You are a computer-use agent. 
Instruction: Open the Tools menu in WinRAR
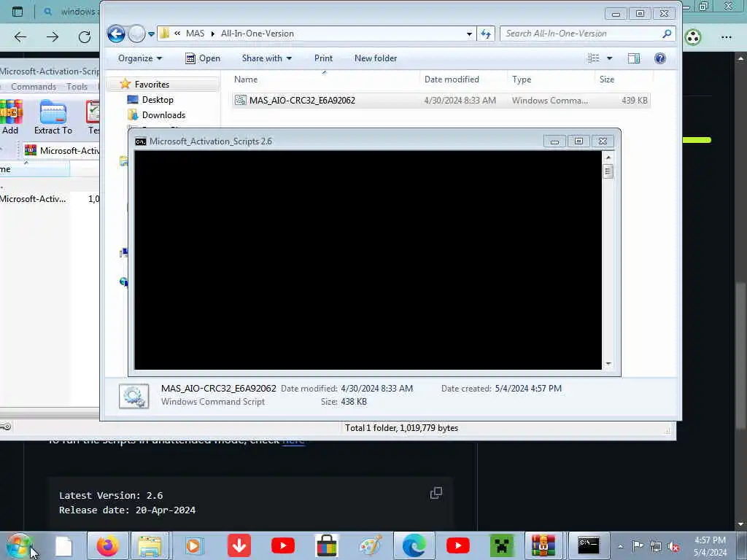point(77,87)
